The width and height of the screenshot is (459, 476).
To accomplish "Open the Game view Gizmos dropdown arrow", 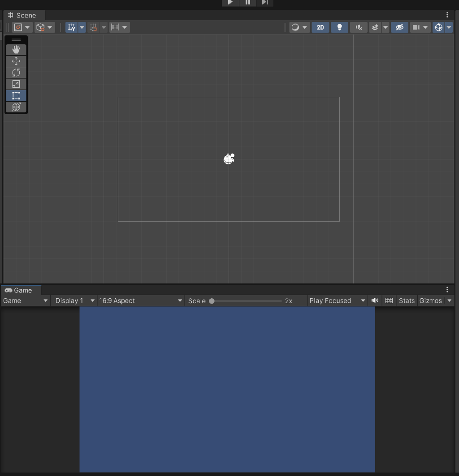I will coord(450,300).
